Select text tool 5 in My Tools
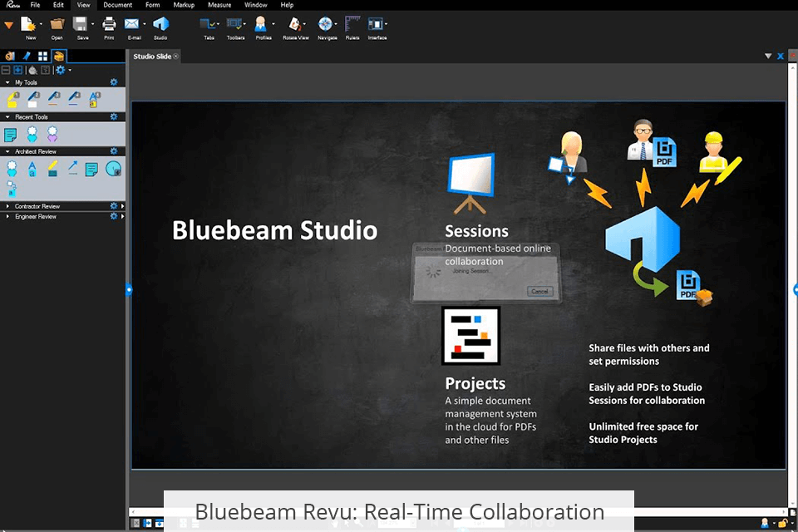The width and height of the screenshot is (798, 532). tap(94, 99)
